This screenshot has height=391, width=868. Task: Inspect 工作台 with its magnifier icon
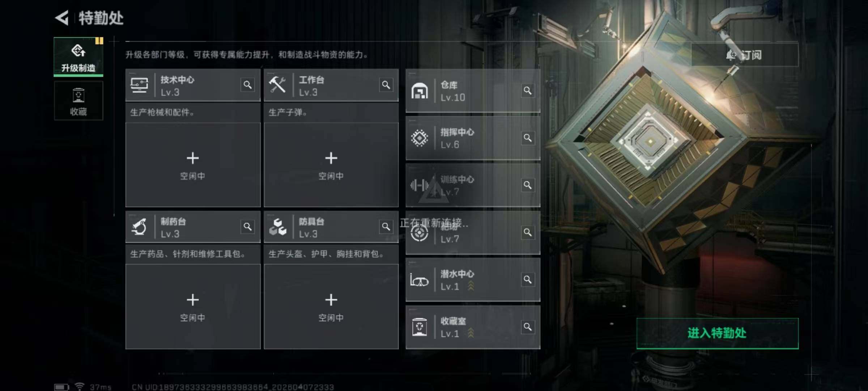click(x=386, y=85)
